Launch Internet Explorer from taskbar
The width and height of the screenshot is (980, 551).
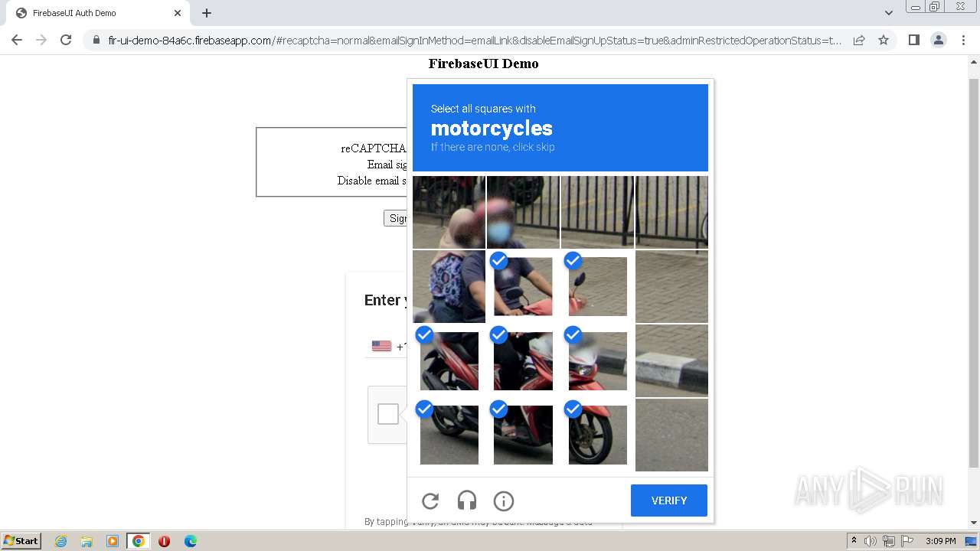coord(60,541)
